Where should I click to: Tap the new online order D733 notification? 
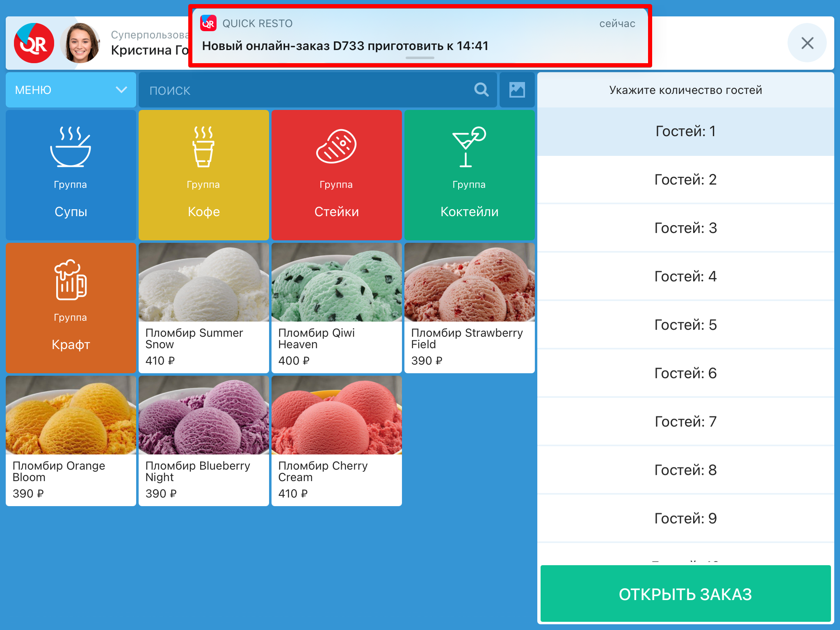click(419, 36)
